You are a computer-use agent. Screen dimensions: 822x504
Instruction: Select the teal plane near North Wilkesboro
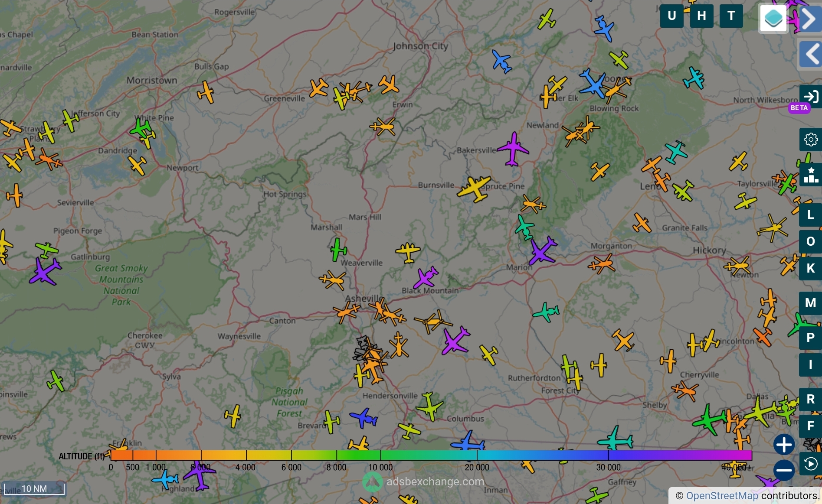[x=694, y=78]
